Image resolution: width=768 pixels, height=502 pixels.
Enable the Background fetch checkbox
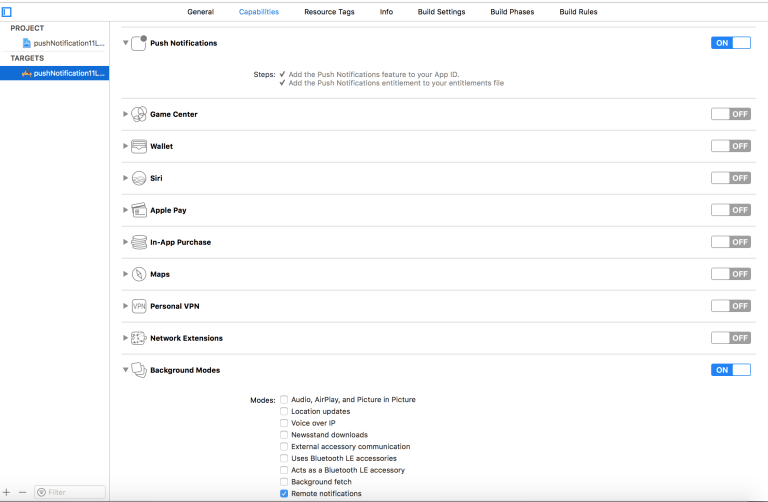[x=284, y=482]
